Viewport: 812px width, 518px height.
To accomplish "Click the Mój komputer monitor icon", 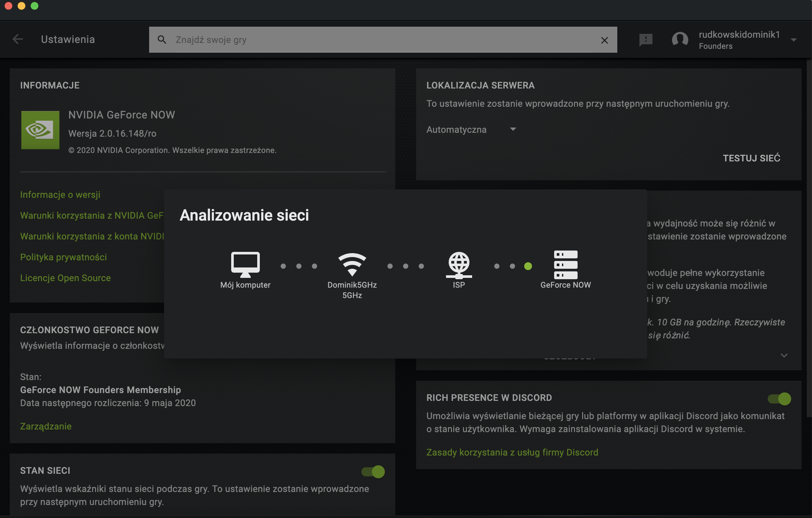I will (x=245, y=264).
